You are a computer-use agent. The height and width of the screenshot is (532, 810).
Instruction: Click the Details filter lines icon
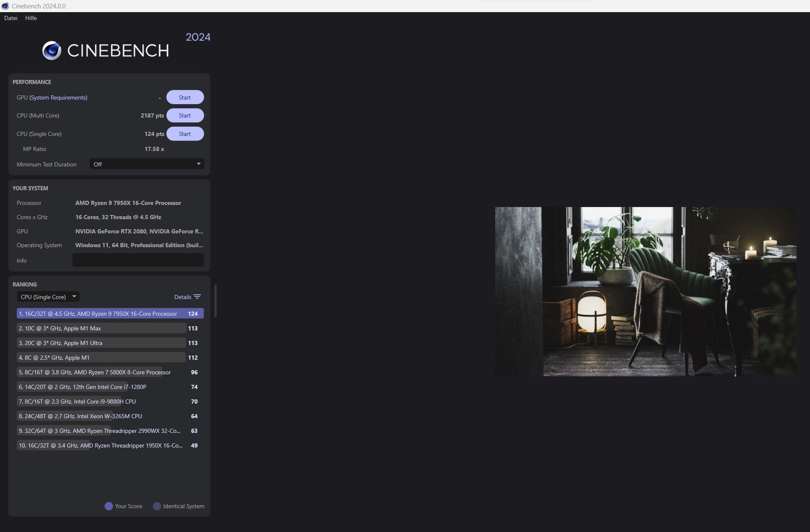(x=197, y=297)
